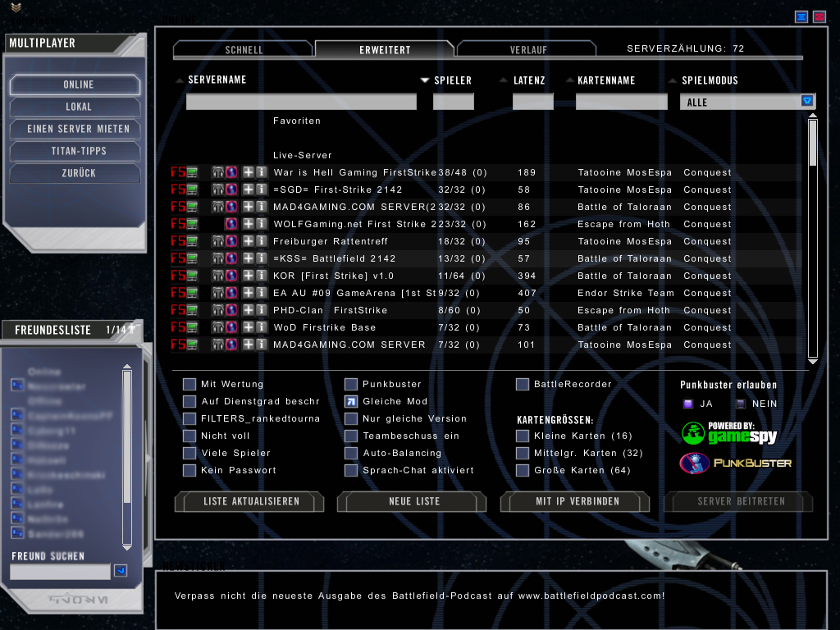Click the friend search submit arrow icon
This screenshot has width=840, height=630.
click(x=121, y=571)
